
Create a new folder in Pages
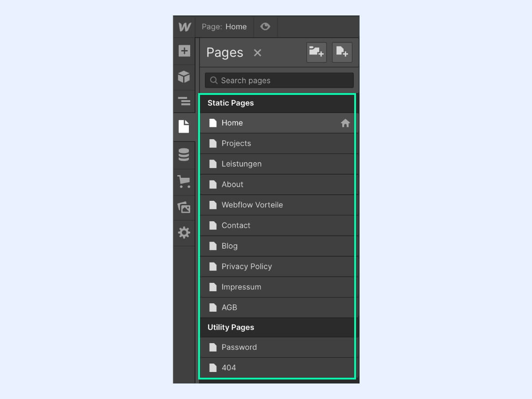[316, 52]
